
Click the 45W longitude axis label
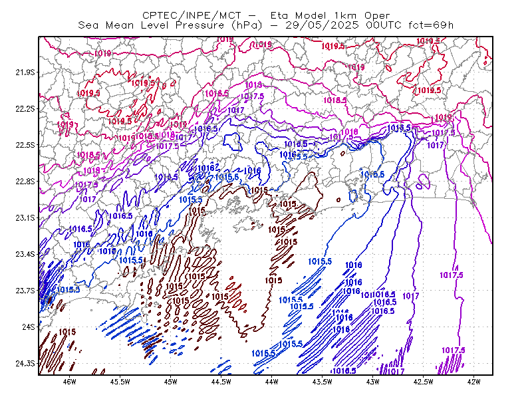coord(171,382)
